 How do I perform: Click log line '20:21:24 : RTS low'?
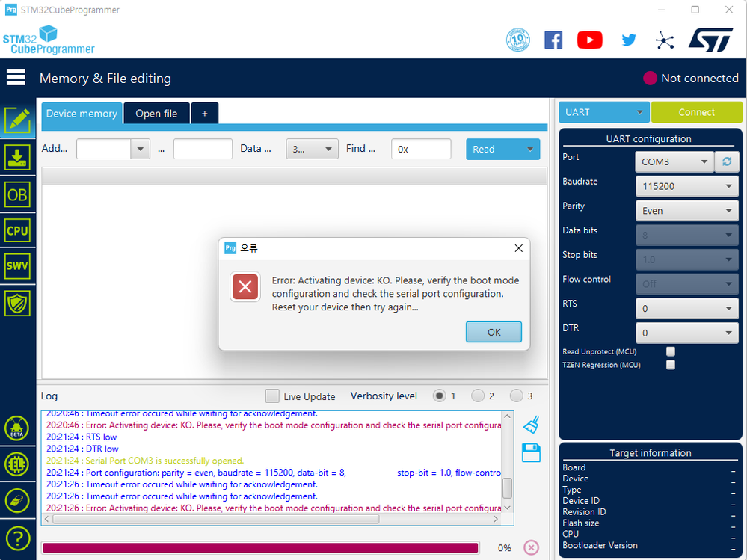pos(82,437)
